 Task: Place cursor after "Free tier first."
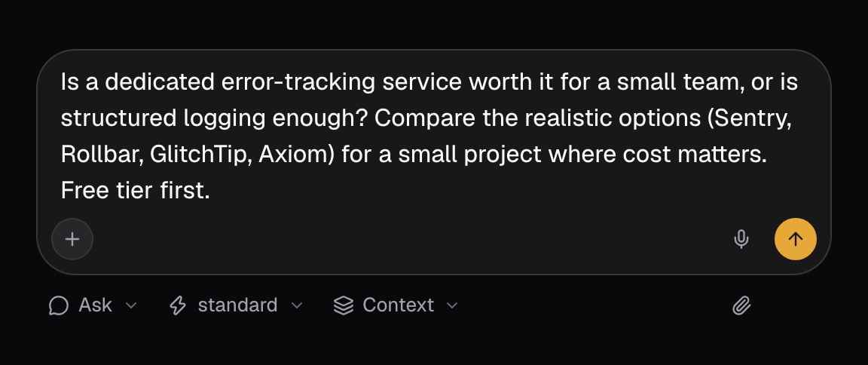(212, 191)
